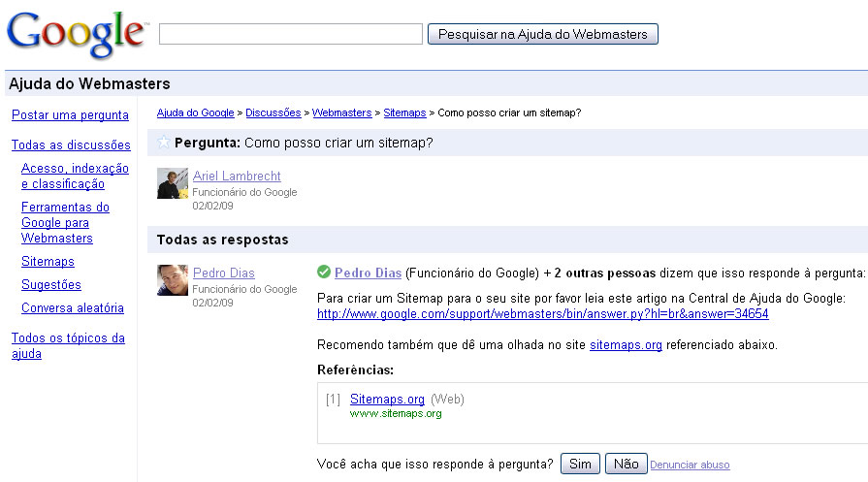Viewport: 868px width, 482px height.
Task: Open Conversa aleatória category
Action: click(x=73, y=308)
